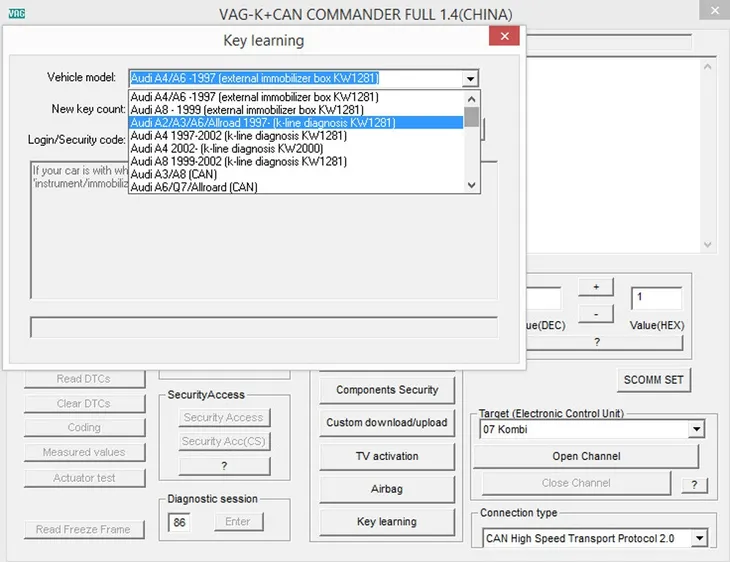Click the minus decrement button
The image size is (730, 562).
[596, 315]
